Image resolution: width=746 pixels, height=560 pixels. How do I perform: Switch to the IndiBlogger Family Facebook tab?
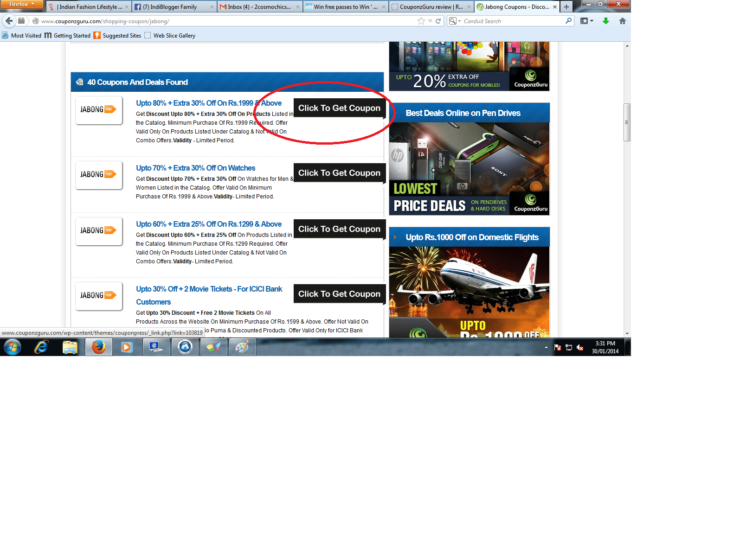click(x=174, y=7)
